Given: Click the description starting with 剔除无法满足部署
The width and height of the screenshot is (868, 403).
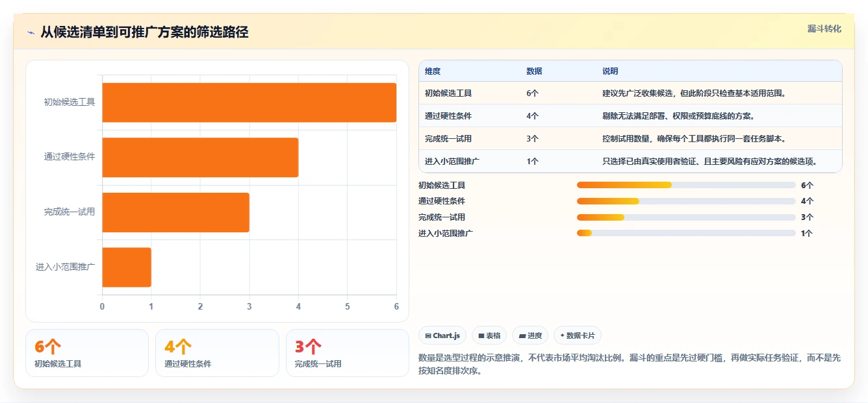Looking at the screenshot, I should point(678,116).
